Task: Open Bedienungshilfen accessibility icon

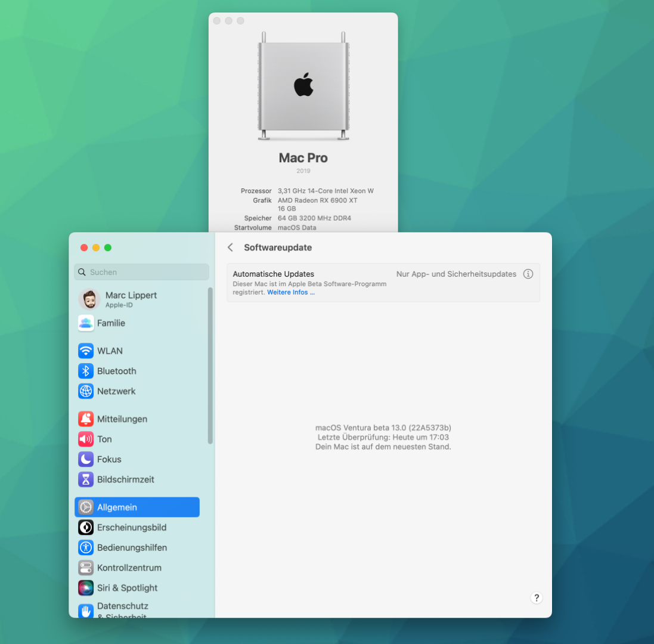Action: pyautogui.click(x=85, y=547)
